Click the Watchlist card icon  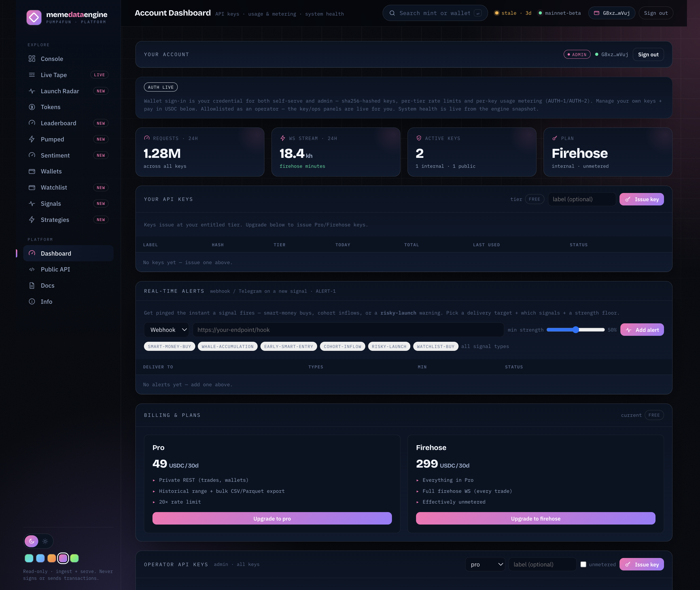tap(32, 188)
